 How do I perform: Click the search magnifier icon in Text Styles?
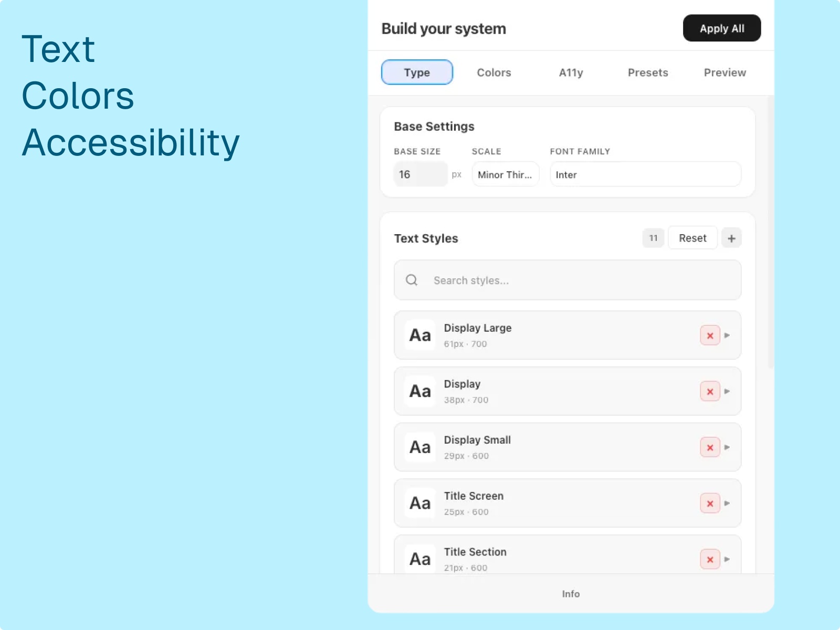(411, 280)
